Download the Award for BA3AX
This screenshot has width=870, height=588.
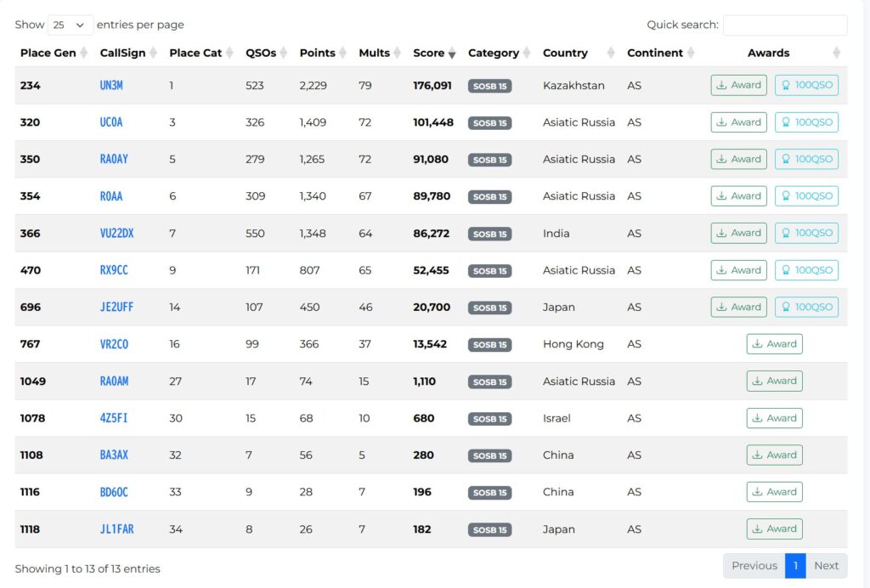click(775, 455)
